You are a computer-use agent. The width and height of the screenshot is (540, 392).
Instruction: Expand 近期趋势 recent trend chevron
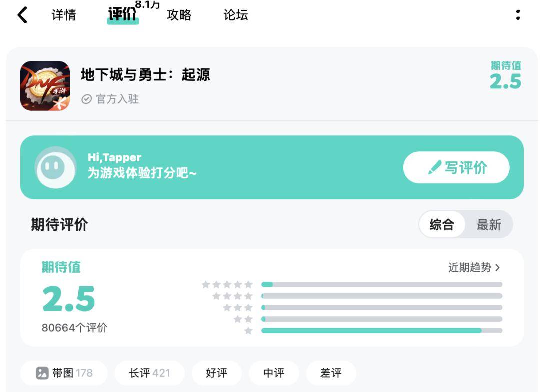pyautogui.click(x=497, y=267)
